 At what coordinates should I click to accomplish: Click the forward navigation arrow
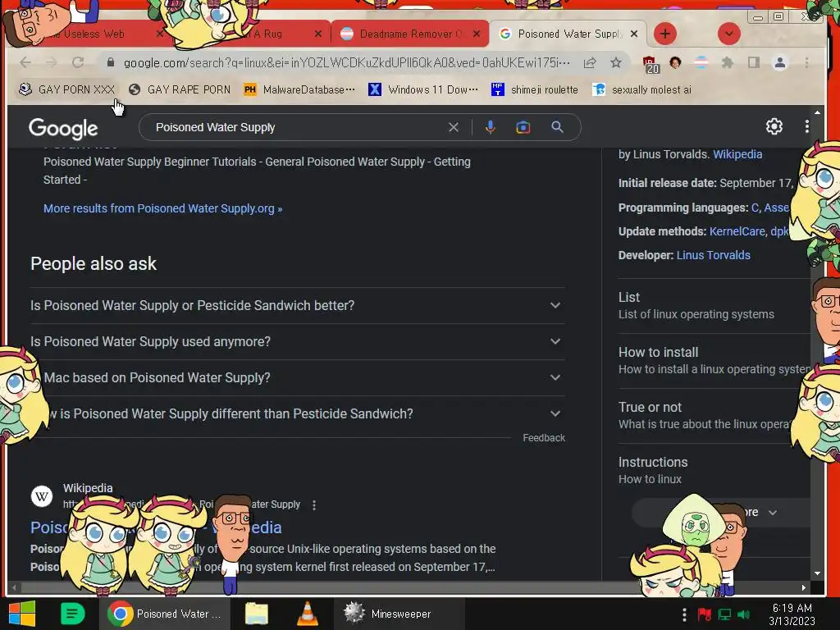pos(52,62)
